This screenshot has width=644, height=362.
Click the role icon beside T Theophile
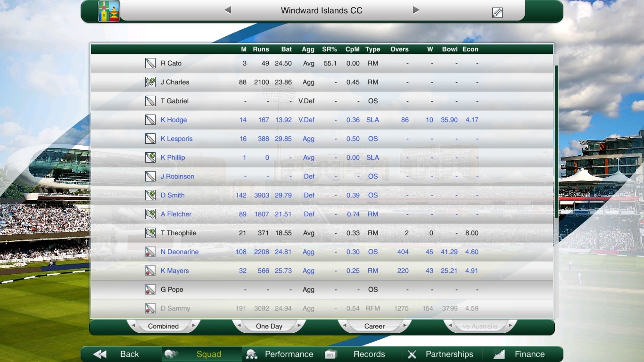150,233
